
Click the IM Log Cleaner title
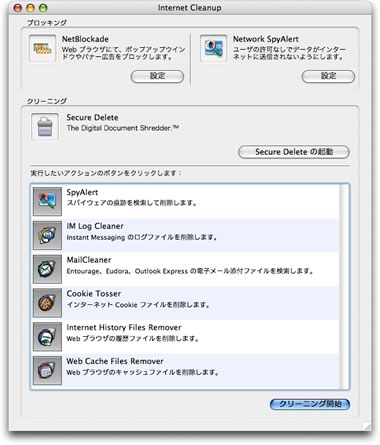pyautogui.click(x=95, y=226)
